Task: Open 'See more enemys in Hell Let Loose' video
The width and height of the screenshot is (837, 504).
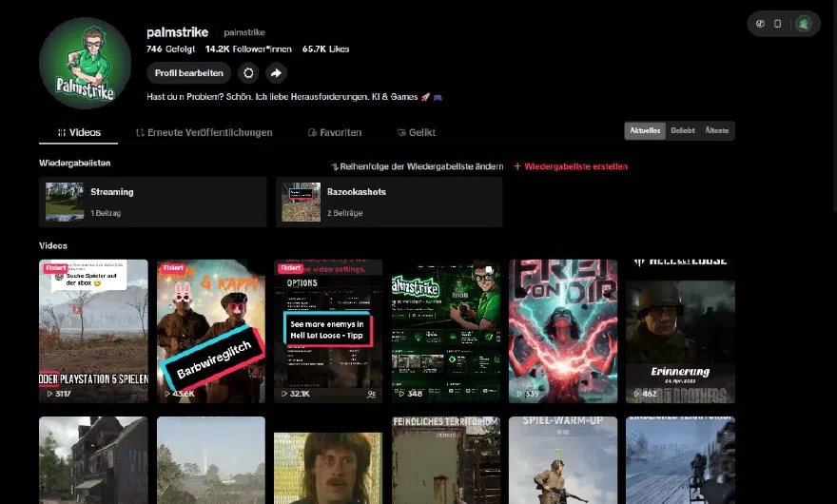Action: point(328,331)
